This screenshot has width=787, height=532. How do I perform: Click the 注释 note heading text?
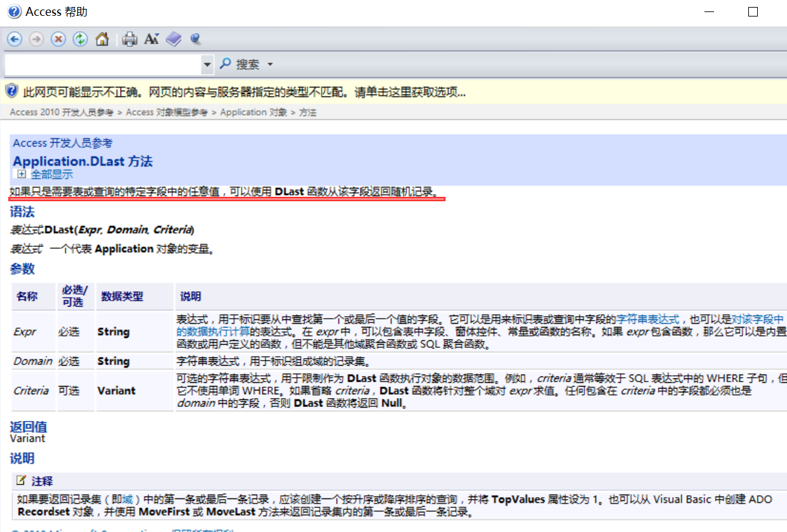pos(42,481)
